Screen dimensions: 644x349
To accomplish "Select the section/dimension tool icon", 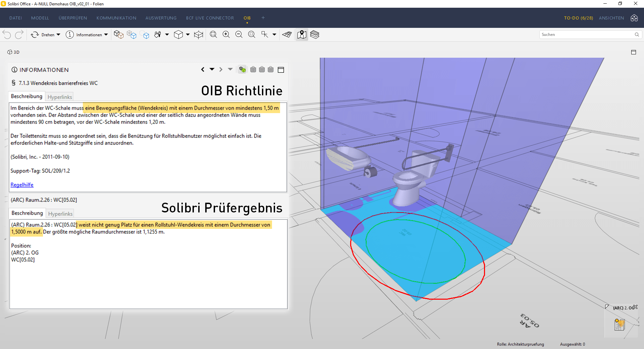I will (x=265, y=35).
